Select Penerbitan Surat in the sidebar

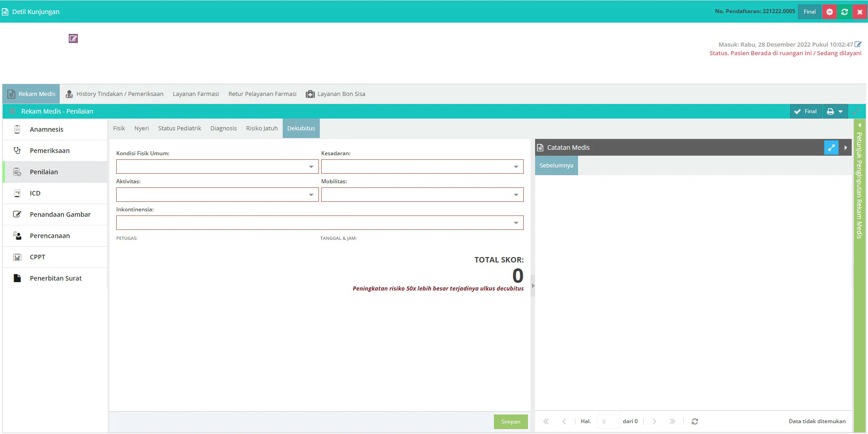click(x=55, y=278)
